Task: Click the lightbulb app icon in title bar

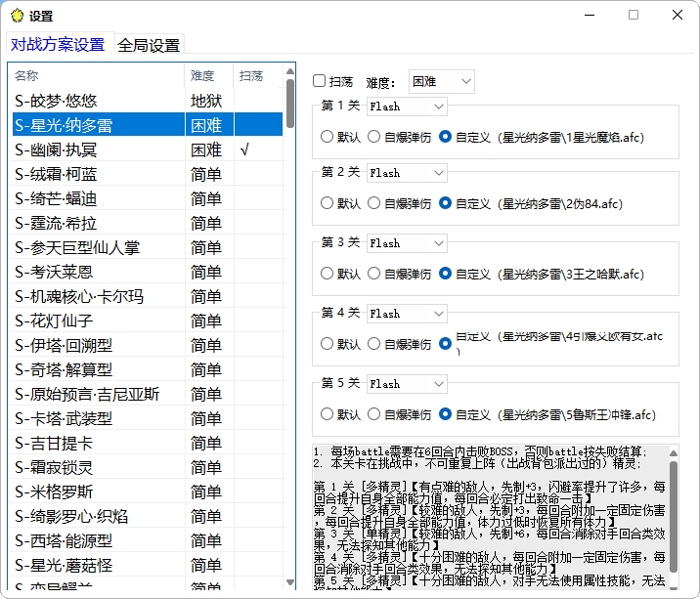Action: point(16,16)
